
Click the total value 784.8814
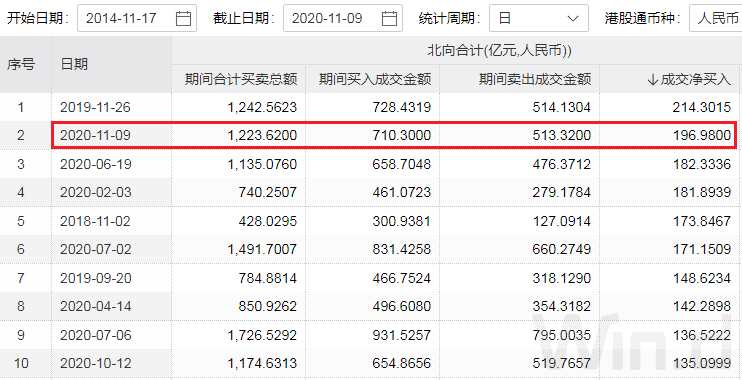pos(268,278)
